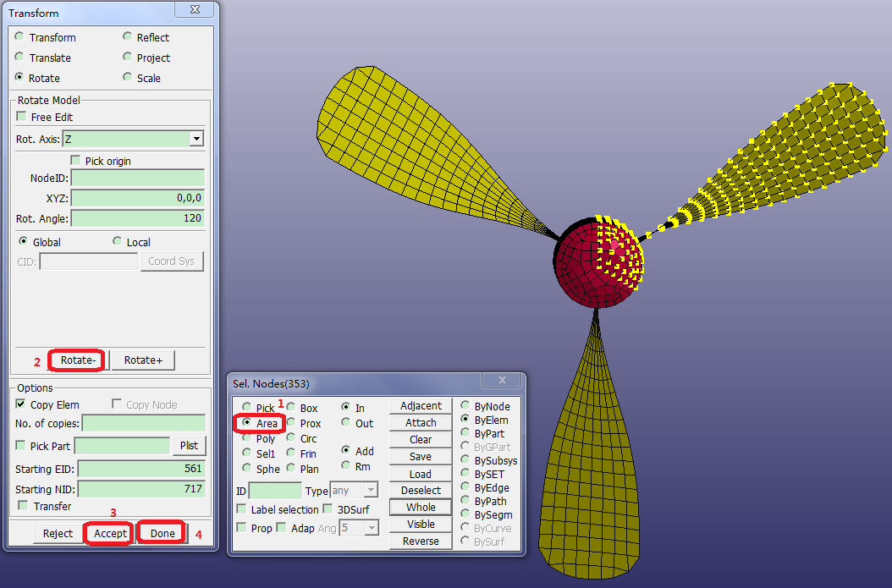Open the Rot. Axis dropdown

point(196,139)
